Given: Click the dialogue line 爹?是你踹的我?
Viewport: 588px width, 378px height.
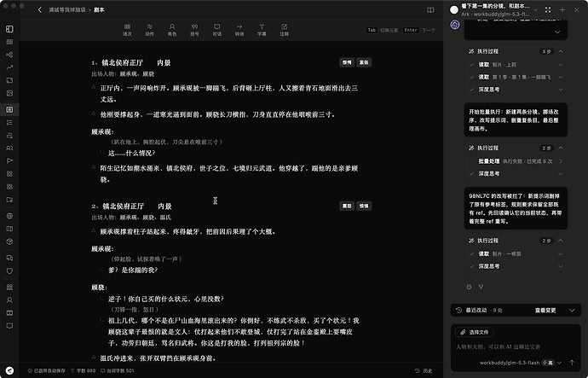Looking at the screenshot, I should pyautogui.click(x=133, y=270).
